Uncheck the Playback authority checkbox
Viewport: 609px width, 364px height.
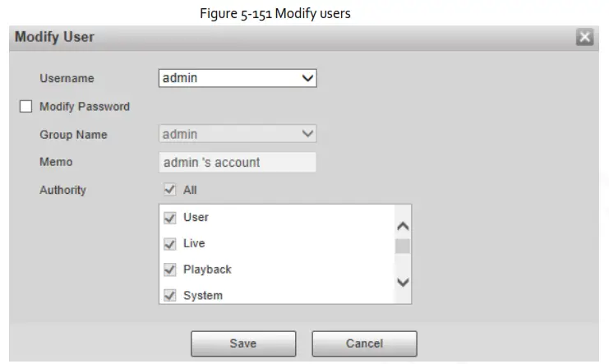click(170, 270)
